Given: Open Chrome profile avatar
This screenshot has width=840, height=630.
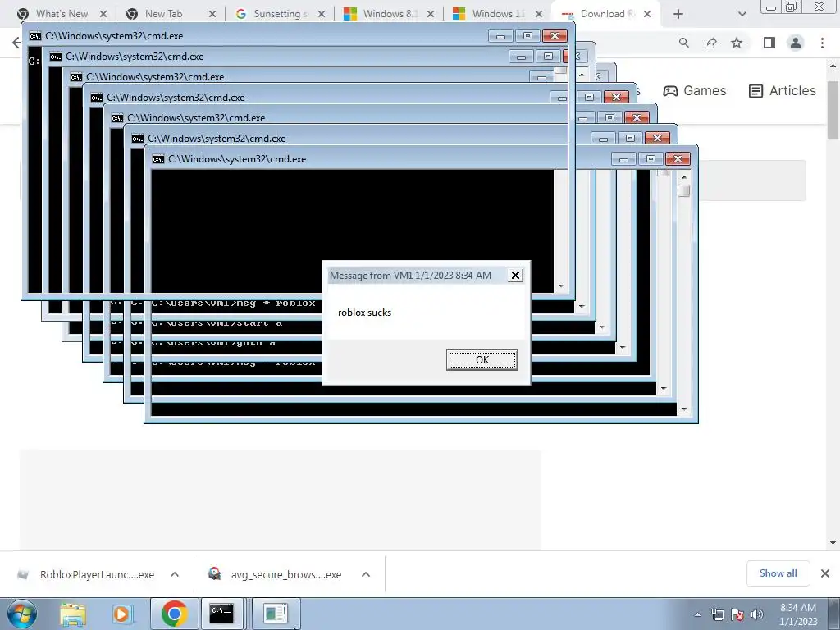Looking at the screenshot, I should pyautogui.click(x=796, y=43).
